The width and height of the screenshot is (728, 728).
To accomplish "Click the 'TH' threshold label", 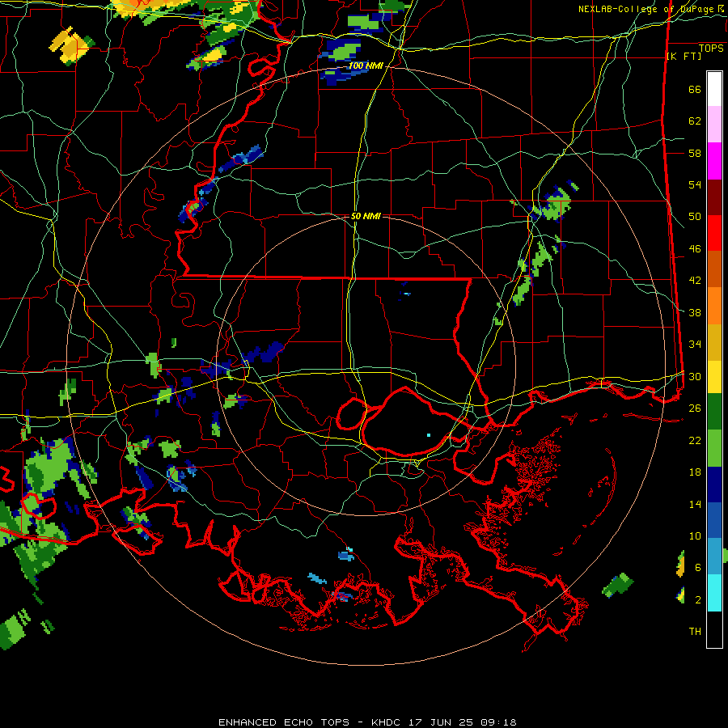I will pos(695,631).
